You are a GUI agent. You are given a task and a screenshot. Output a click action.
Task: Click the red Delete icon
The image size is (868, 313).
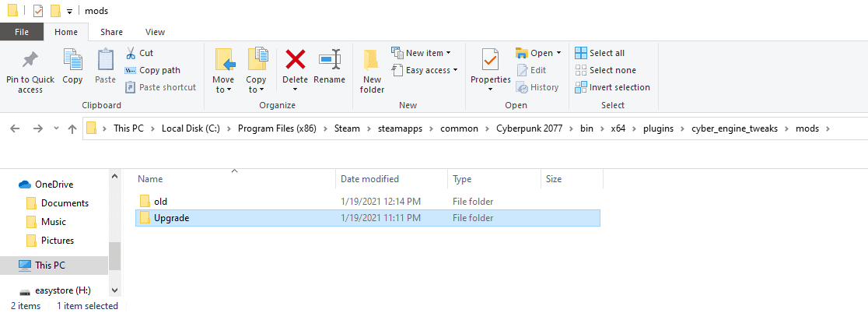[x=295, y=59]
